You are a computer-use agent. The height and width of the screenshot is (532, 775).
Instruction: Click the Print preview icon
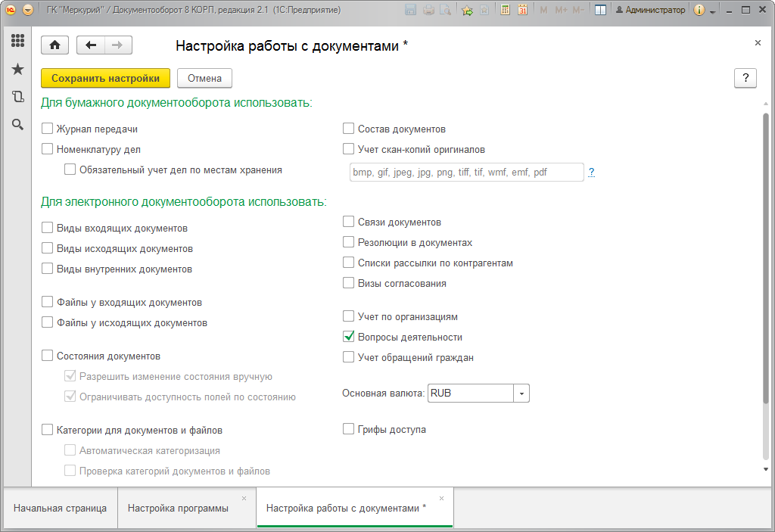(x=446, y=10)
